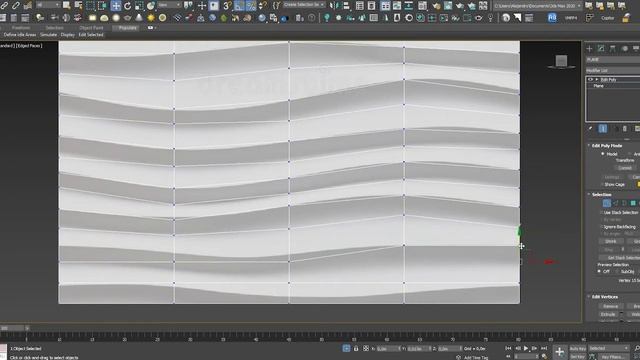Click the sun light icon in second toolbar row

151,18
